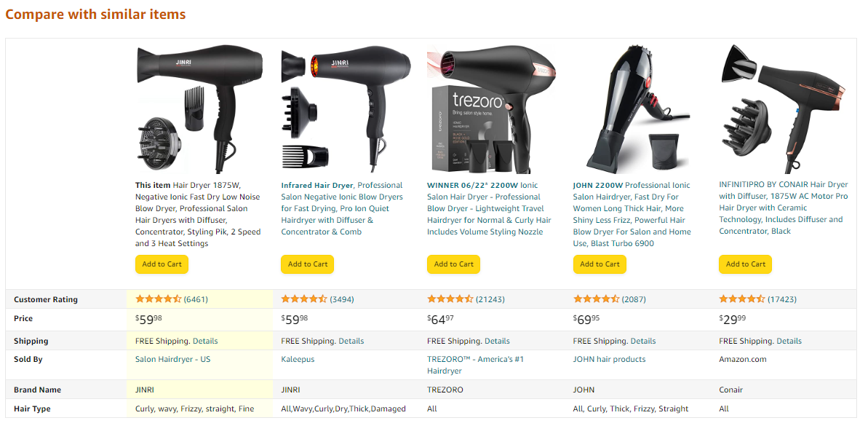Image resolution: width=868 pixels, height=434 pixels.
Task: Add the JOHN 2200W hairdryer to cart
Action: (600, 264)
